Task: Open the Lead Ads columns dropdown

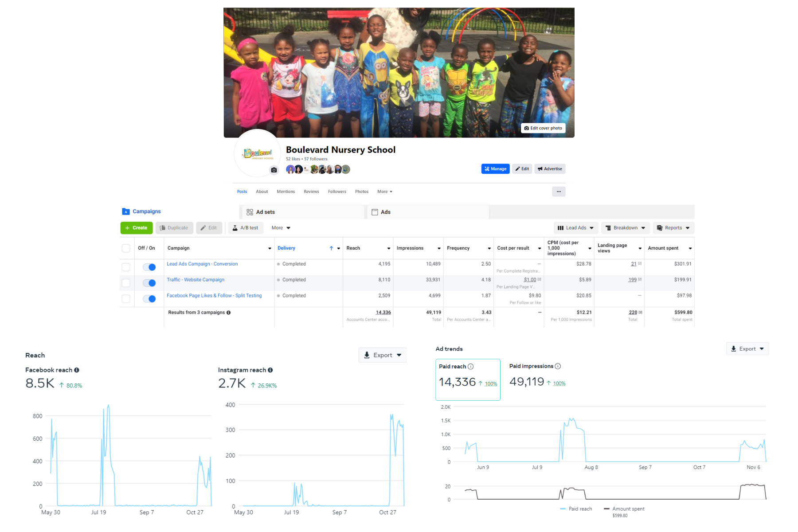Action: 576,228
